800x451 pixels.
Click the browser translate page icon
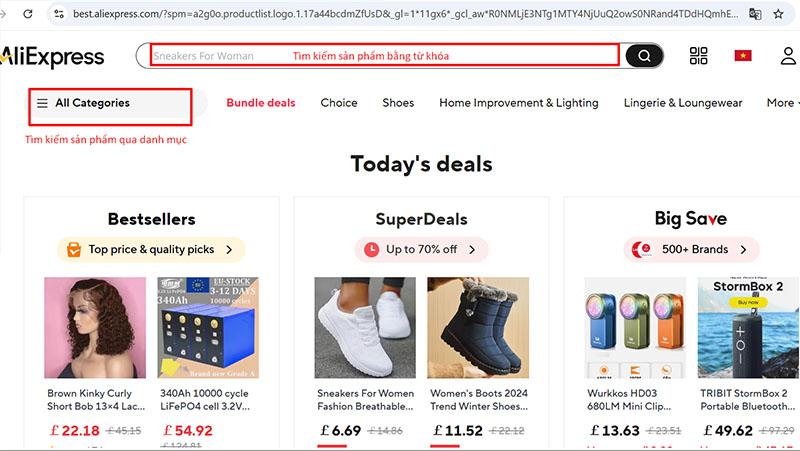point(755,14)
